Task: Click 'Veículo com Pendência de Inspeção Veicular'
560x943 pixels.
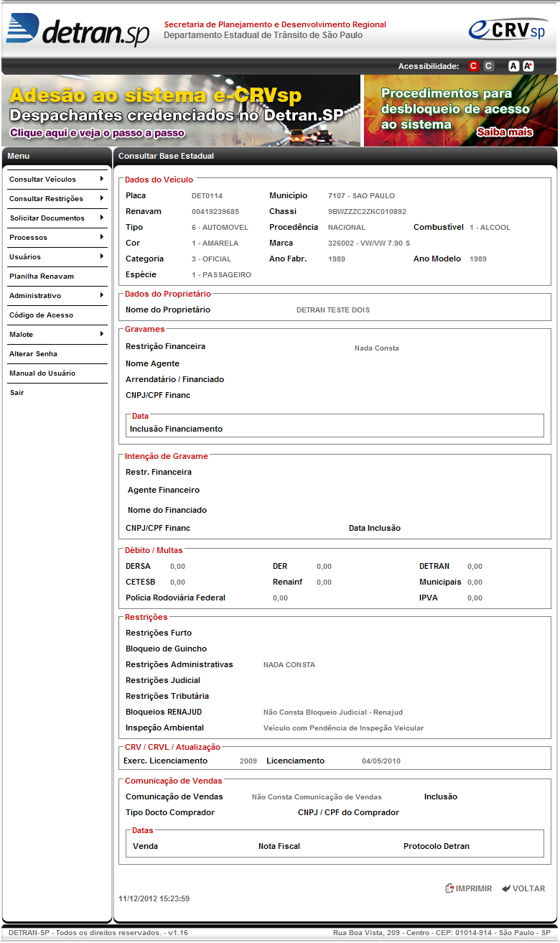Action: click(343, 728)
